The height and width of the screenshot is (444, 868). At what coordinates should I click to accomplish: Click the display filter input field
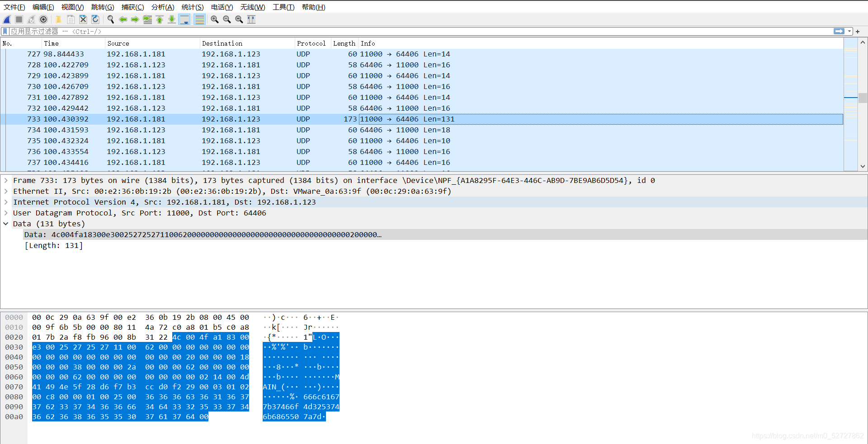coord(420,31)
